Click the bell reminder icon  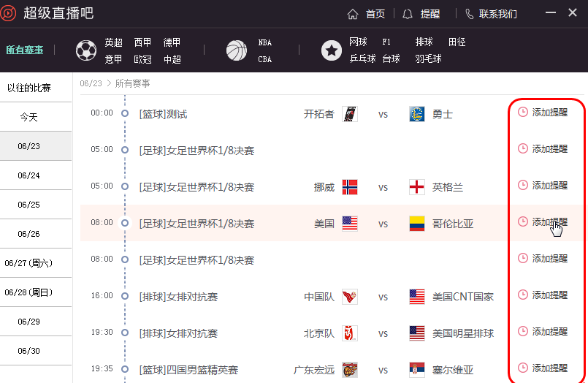point(408,15)
